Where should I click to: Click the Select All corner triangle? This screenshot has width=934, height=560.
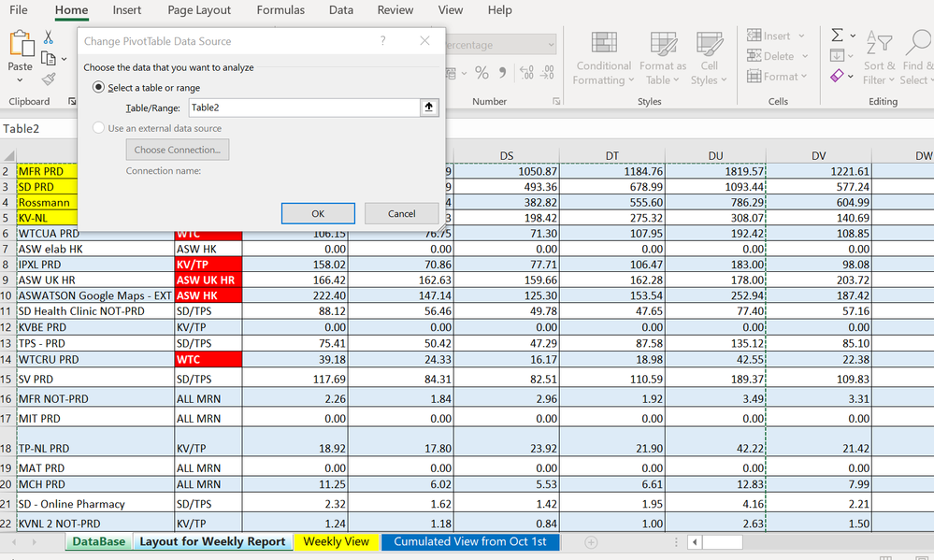point(8,155)
